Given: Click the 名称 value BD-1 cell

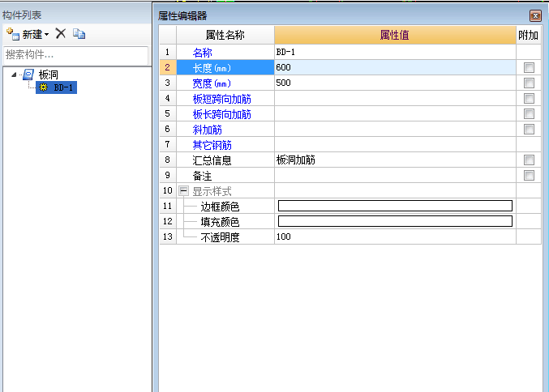Looking at the screenshot, I should [395, 52].
